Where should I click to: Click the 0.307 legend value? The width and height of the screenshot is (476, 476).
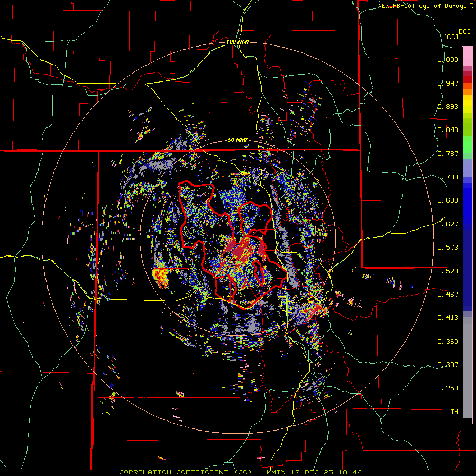[x=448, y=365]
